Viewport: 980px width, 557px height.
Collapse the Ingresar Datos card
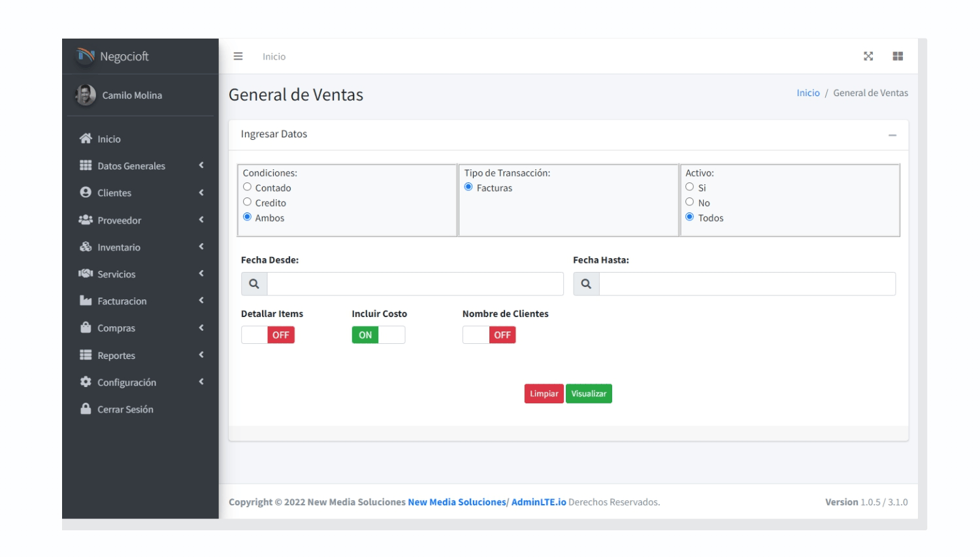pos(892,135)
